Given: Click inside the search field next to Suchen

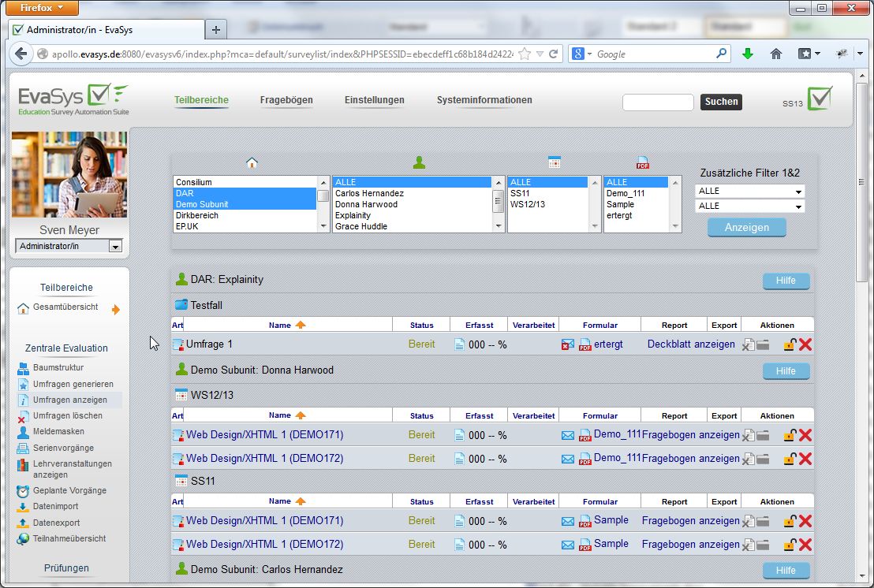Looking at the screenshot, I should pyautogui.click(x=658, y=102).
